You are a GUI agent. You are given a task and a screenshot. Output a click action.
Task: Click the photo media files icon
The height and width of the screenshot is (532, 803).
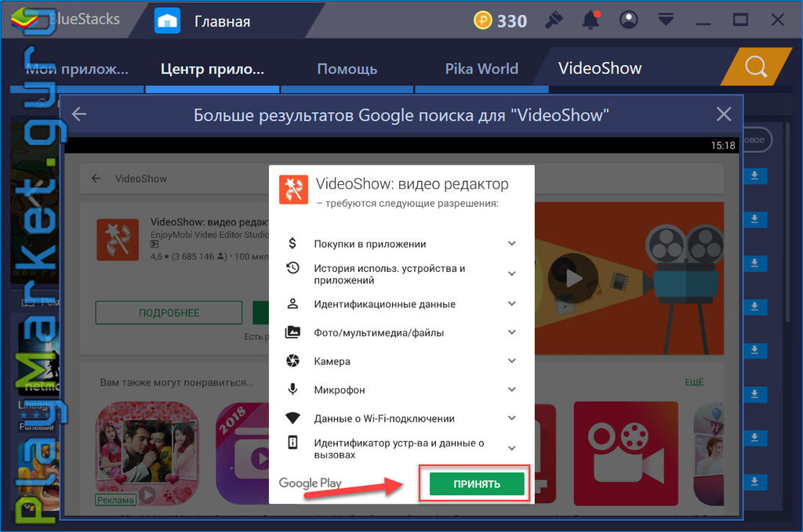pyautogui.click(x=292, y=332)
